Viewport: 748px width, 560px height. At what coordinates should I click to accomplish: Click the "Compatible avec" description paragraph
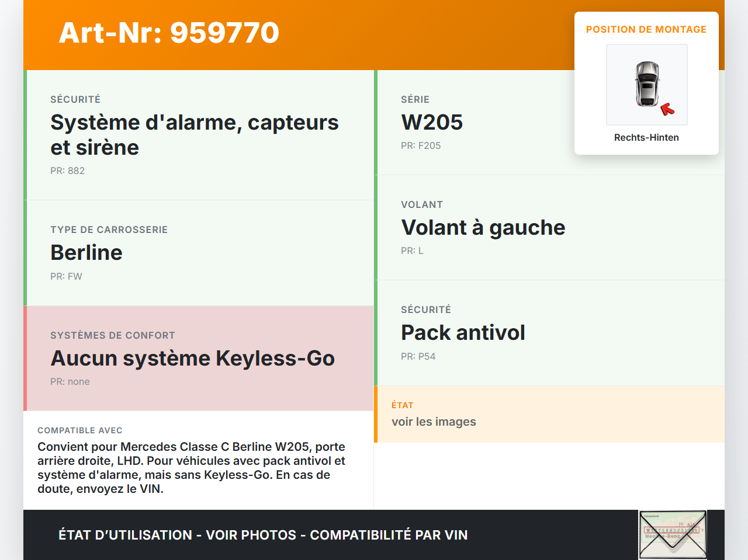click(191, 468)
